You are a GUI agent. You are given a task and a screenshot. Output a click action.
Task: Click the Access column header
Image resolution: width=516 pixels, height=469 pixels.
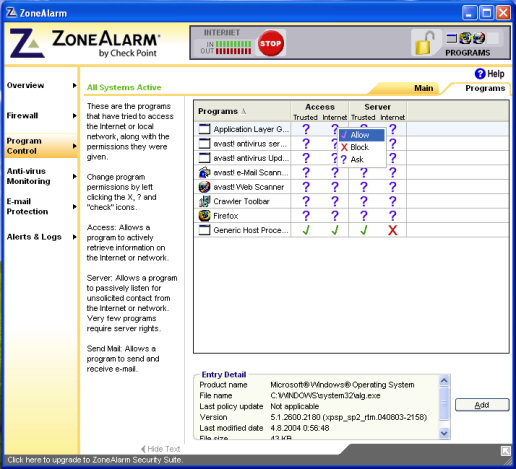coord(320,107)
